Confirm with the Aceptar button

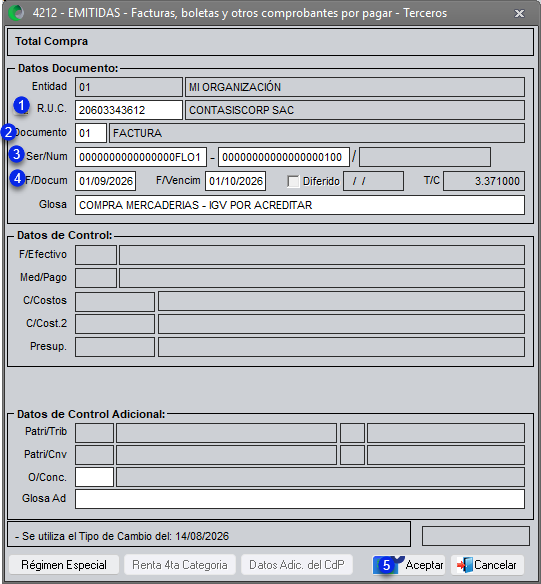[408, 565]
